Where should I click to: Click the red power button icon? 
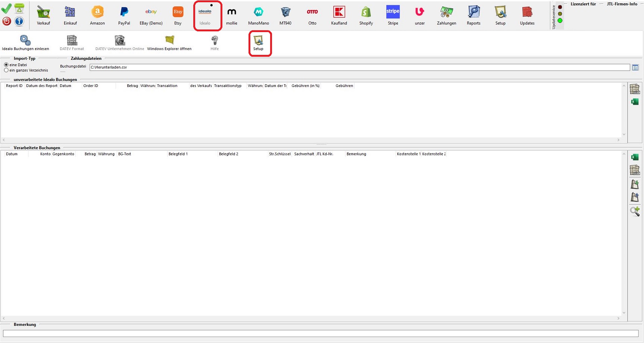tap(6, 21)
